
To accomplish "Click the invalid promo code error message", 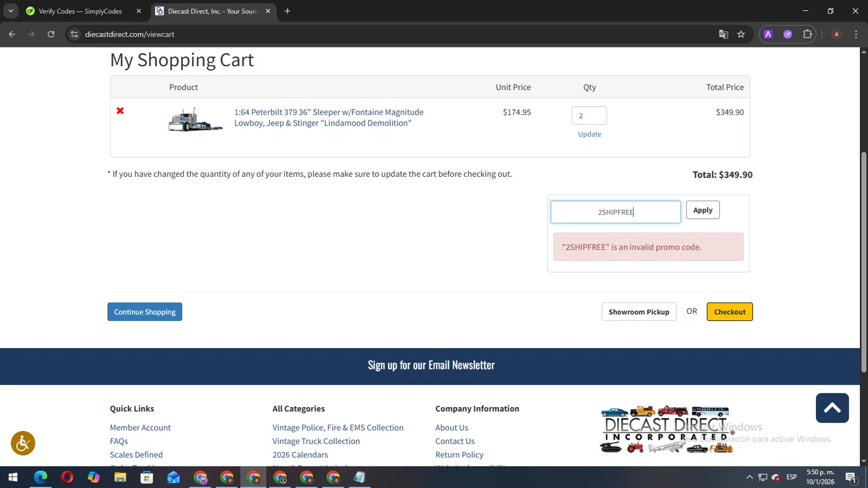I will (648, 247).
